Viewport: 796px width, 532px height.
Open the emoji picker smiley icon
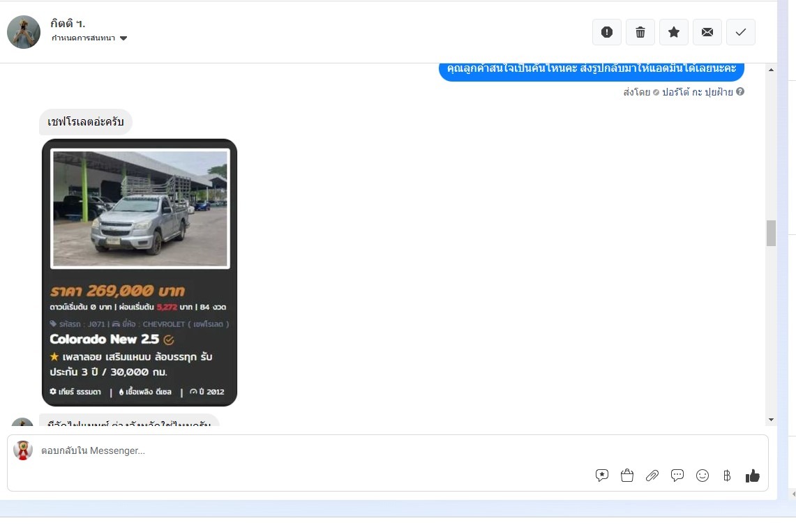tap(703, 476)
